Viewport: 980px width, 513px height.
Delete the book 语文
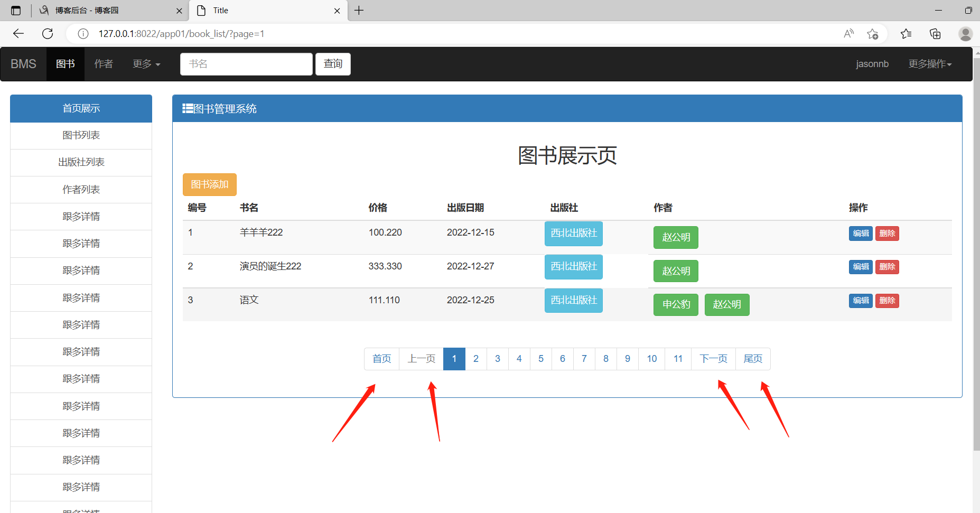887,301
